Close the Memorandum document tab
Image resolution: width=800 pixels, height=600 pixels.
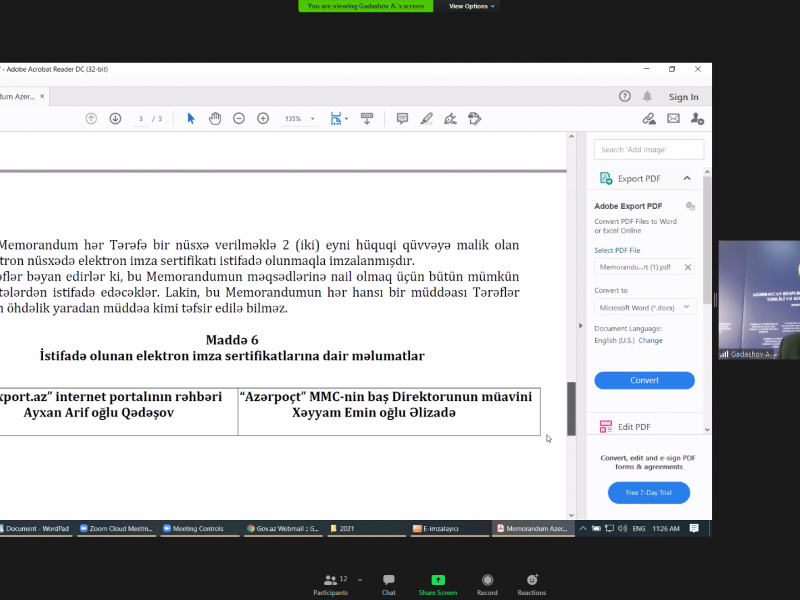[42, 96]
